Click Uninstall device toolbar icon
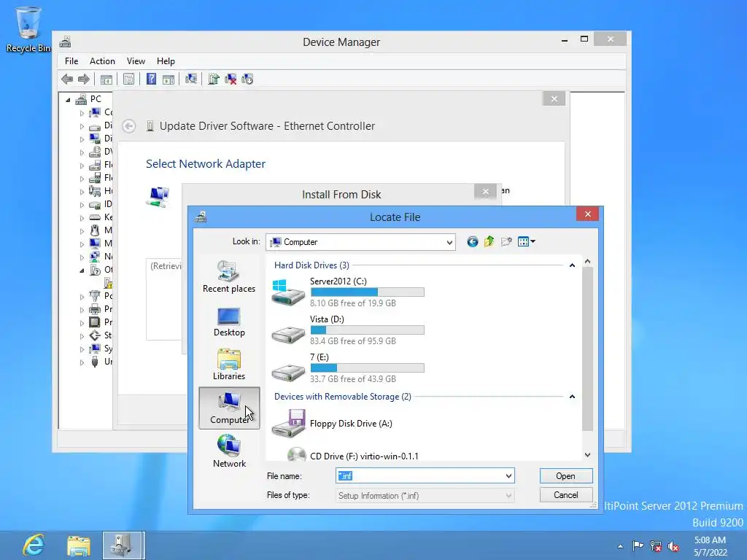This screenshot has width=747, height=560. [x=231, y=79]
